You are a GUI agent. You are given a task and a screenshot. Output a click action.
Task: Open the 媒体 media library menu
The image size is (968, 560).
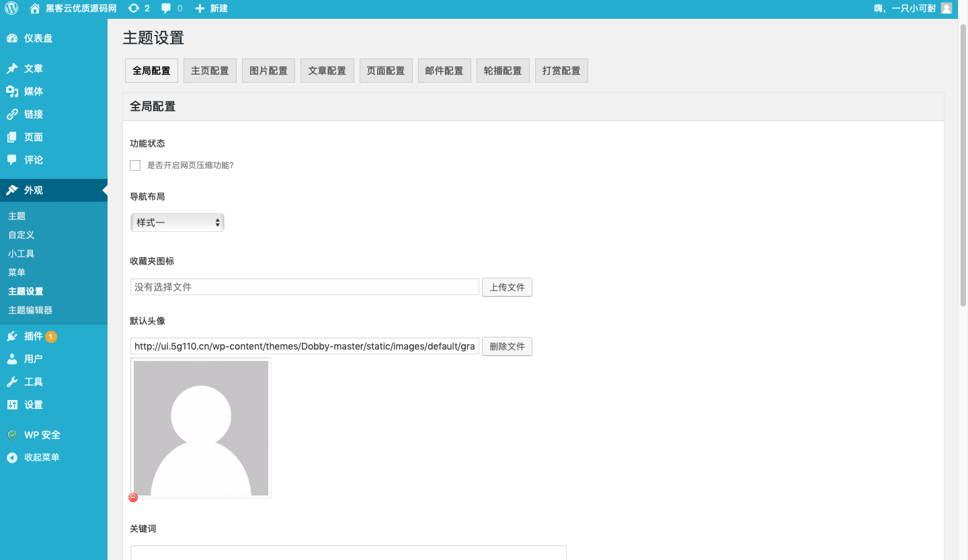point(33,91)
